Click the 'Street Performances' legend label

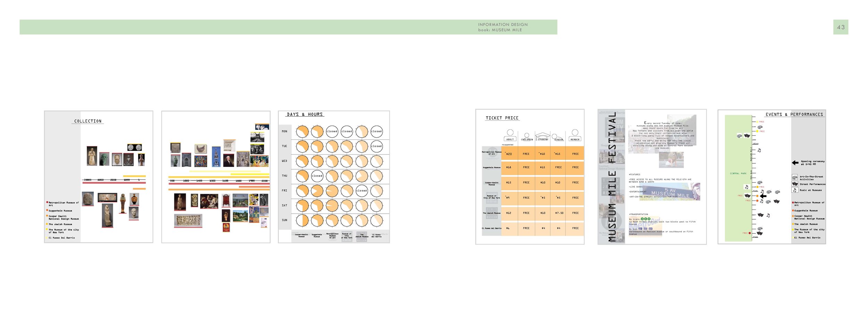812,184
